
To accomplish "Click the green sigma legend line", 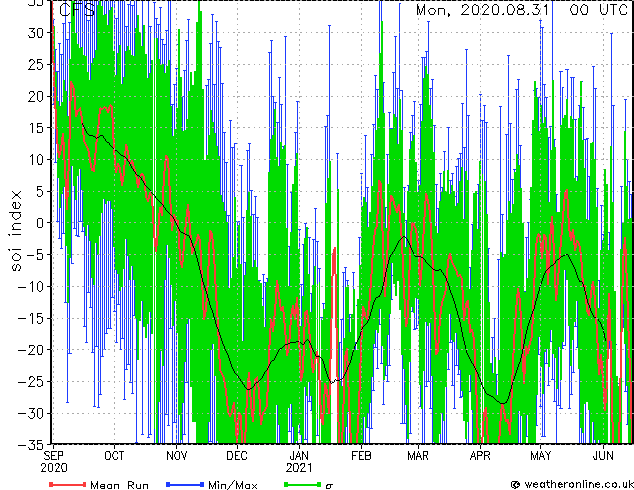I will coord(302,484).
